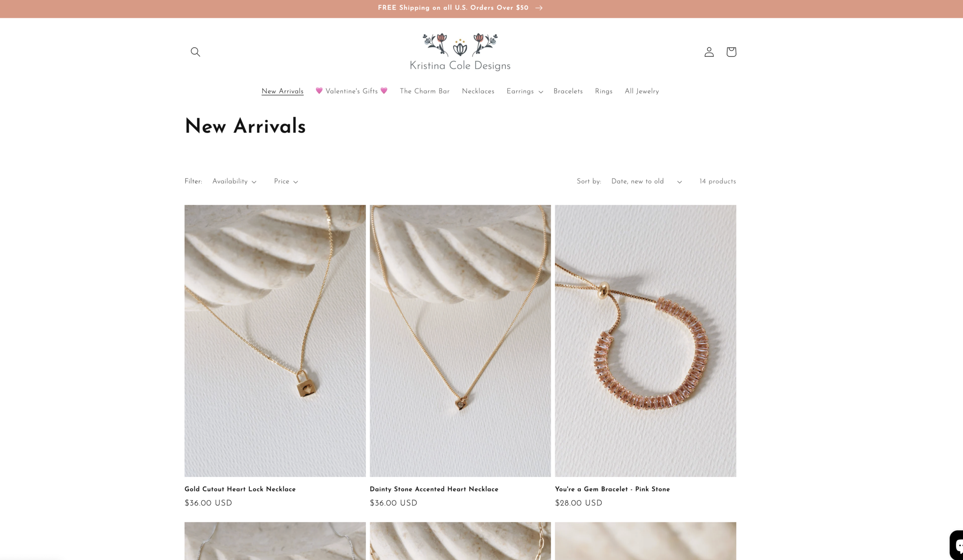This screenshot has width=963, height=560.
Task: Open Gold Cutout Heart Lock Necklace photo
Action: point(275,341)
